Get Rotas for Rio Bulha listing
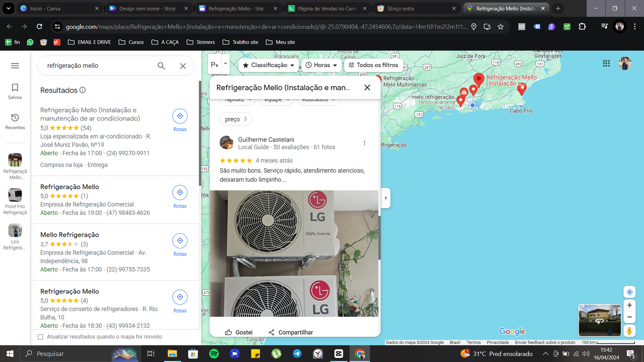The image size is (644, 362). pyautogui.click(x=180, y=301)
